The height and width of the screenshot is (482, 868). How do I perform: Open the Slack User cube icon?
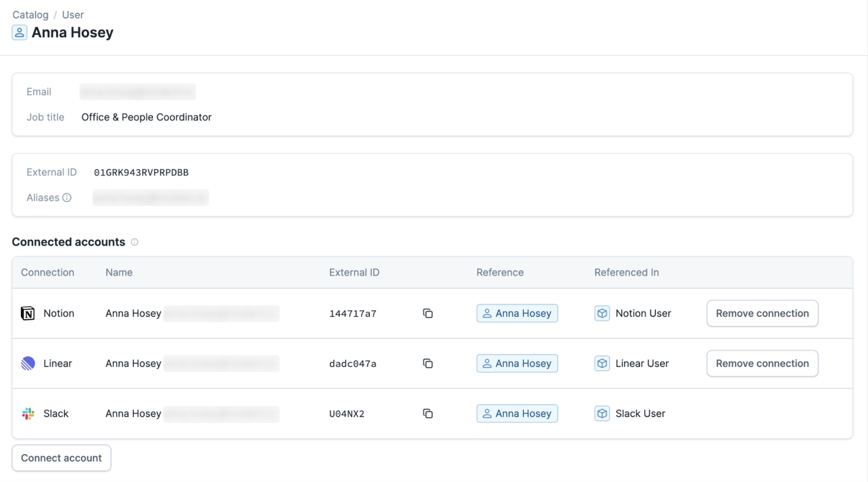[x=602, y=413]
